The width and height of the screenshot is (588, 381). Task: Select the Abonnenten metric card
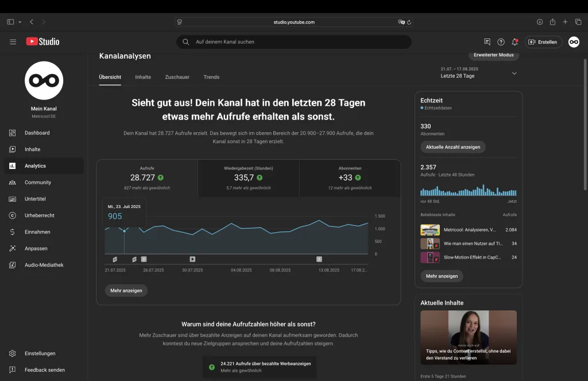click(350, 178)
